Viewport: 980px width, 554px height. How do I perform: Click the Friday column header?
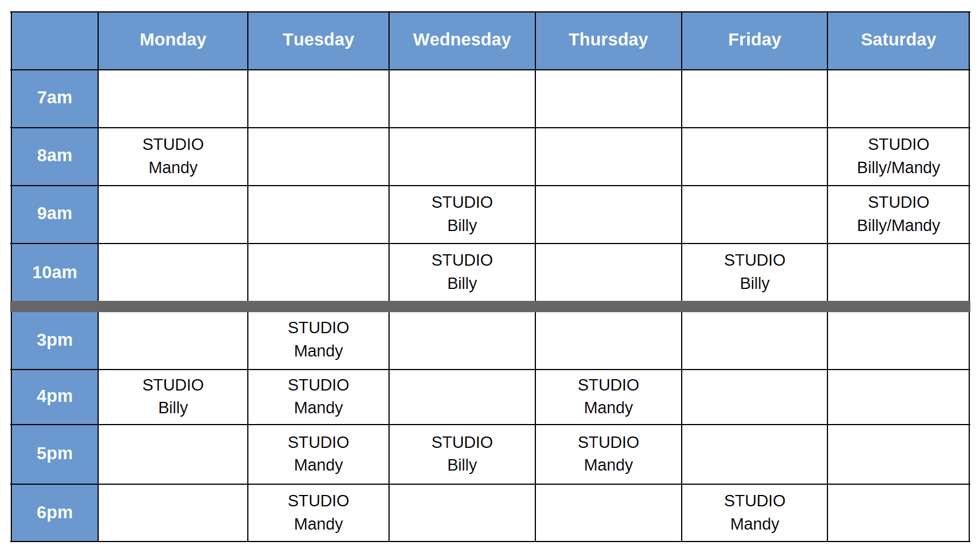(754, 41)
